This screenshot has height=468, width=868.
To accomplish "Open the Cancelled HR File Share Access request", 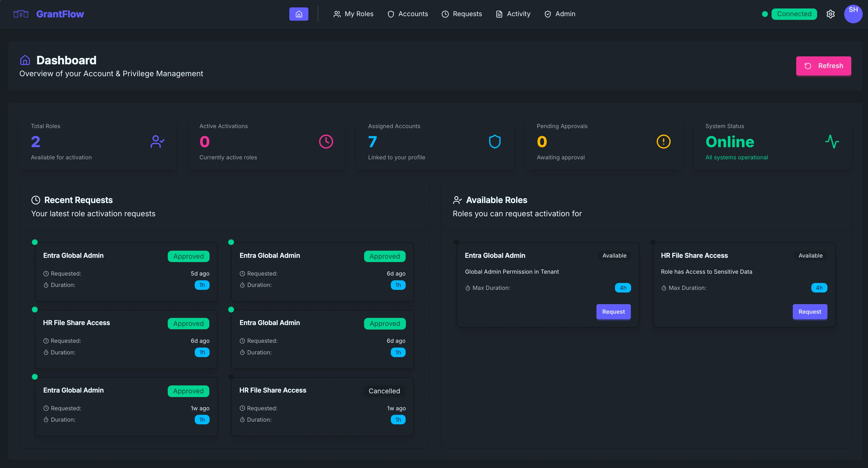I will 322,406.
